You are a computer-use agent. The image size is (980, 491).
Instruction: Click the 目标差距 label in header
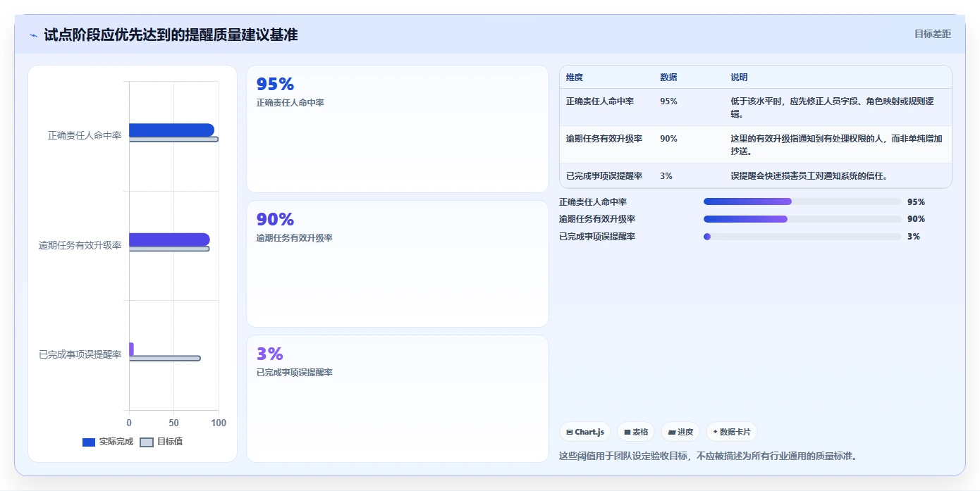point(932,34)
